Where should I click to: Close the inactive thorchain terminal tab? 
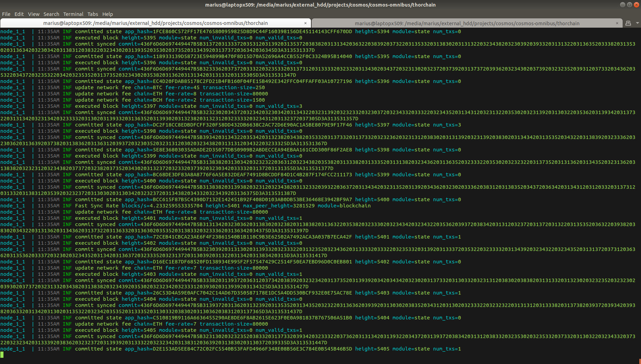pyautogui.click(x=617, y=23)
